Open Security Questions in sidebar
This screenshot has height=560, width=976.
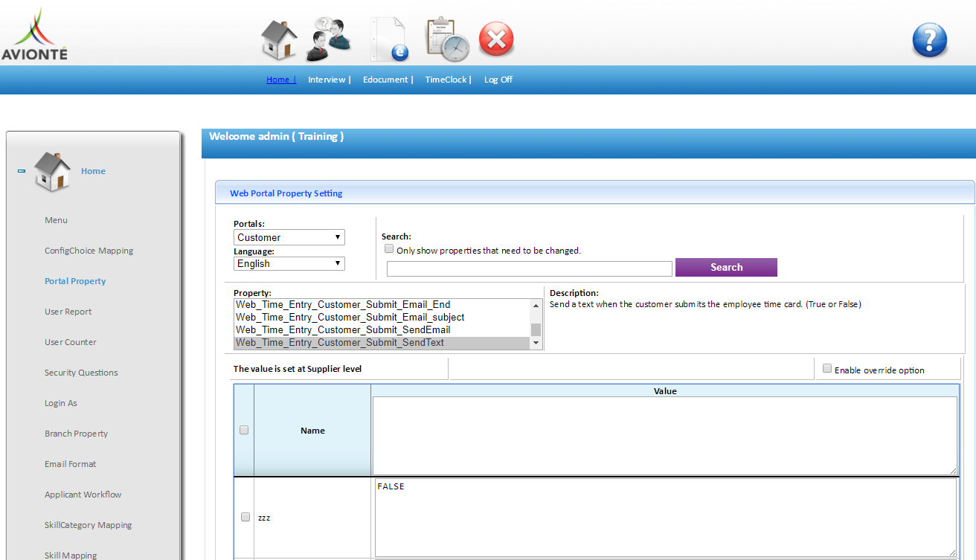[x=81, y=373]
